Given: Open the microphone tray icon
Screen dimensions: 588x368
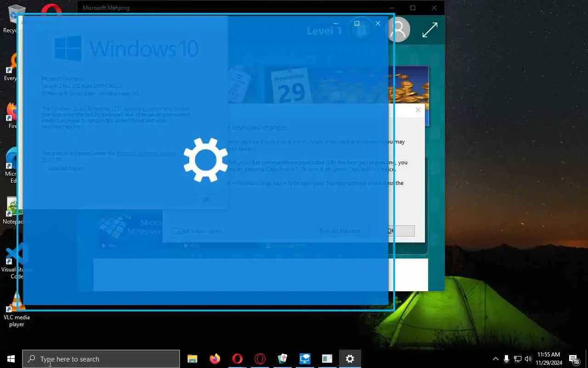Looking at the screenshot, I should [x=506, y=359].
